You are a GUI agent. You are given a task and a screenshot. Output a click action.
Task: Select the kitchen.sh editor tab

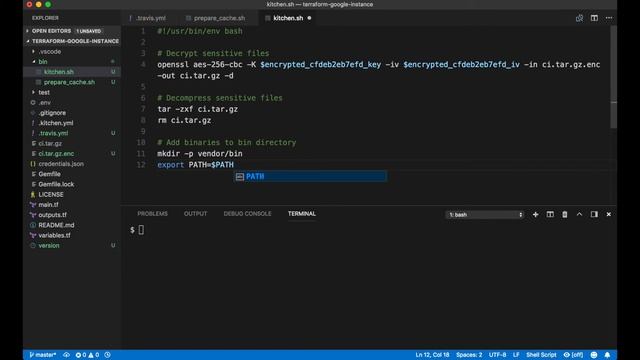[x=288, y=18]
